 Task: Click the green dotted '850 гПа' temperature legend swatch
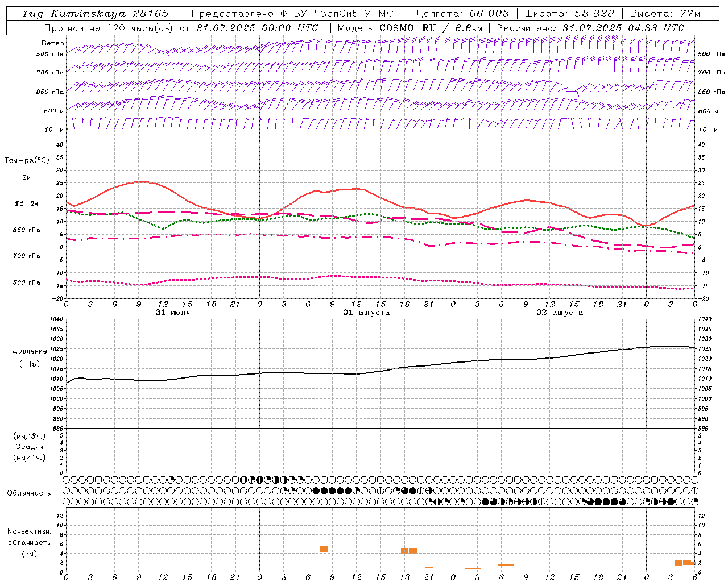(x=26, y=236)
